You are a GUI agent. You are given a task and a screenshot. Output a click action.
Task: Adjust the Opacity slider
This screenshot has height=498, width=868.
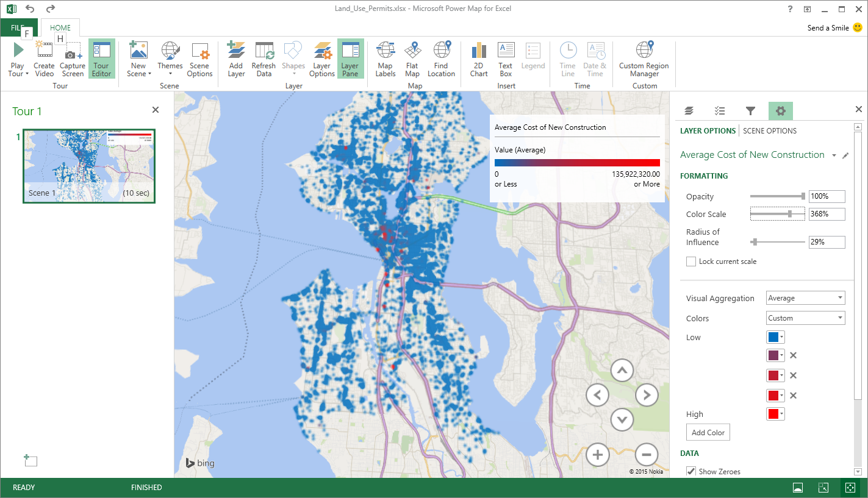coord(778,196)
